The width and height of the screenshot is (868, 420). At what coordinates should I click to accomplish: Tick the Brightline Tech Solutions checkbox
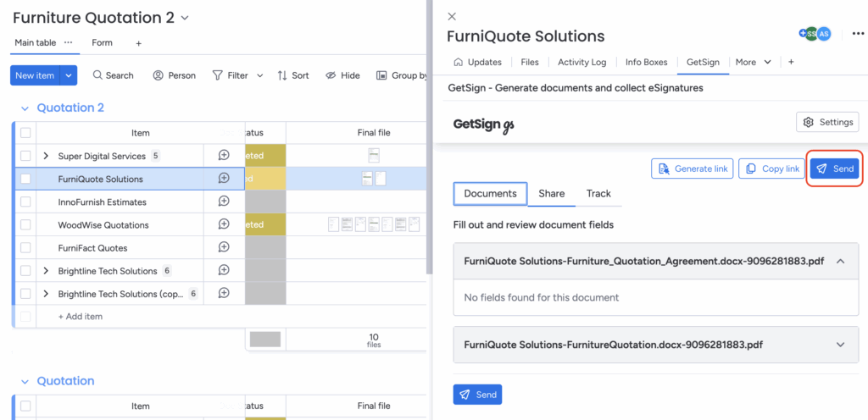[25, 270]
